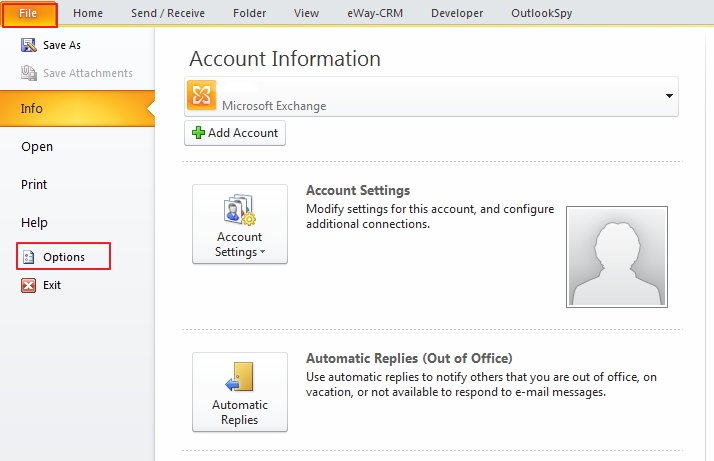Open the File tab
Viewport: 714px width, 461px height.
click(x=29, y=14)
